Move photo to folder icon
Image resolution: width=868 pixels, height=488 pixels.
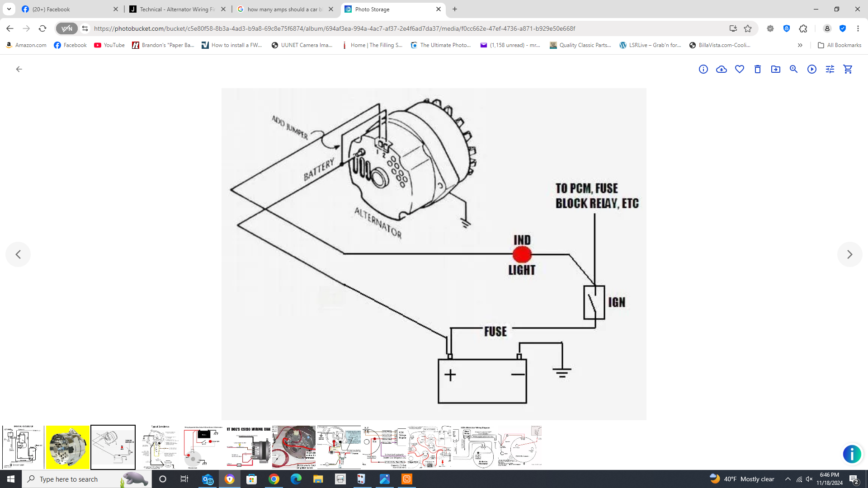(776, 69)
